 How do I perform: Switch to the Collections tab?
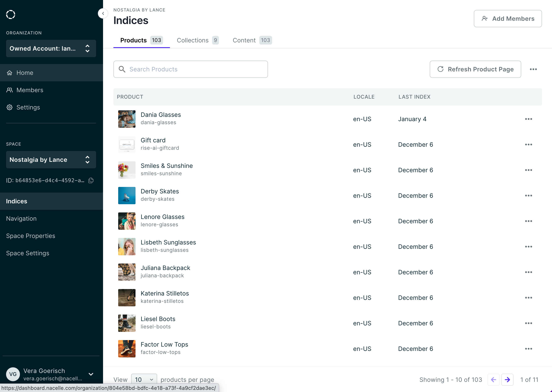click(x=197, y=40)
